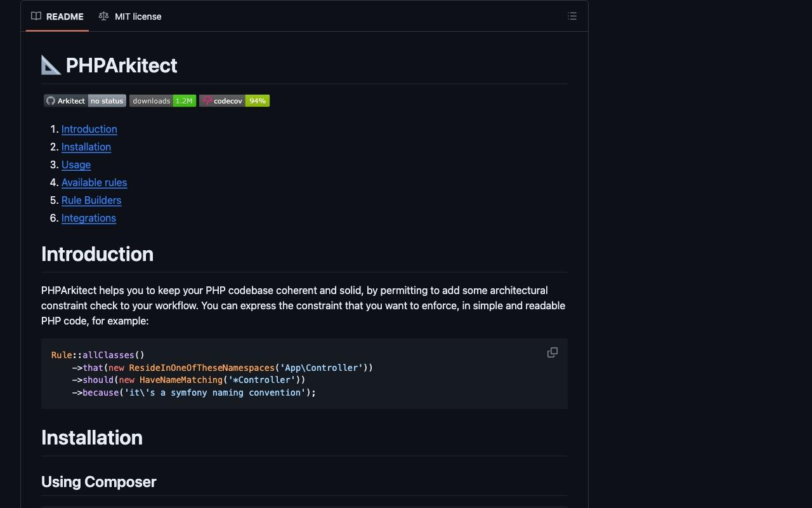This screenshot has height=508, width=812.
Task: Click the Introduction section heading
Action: [97, 254]
